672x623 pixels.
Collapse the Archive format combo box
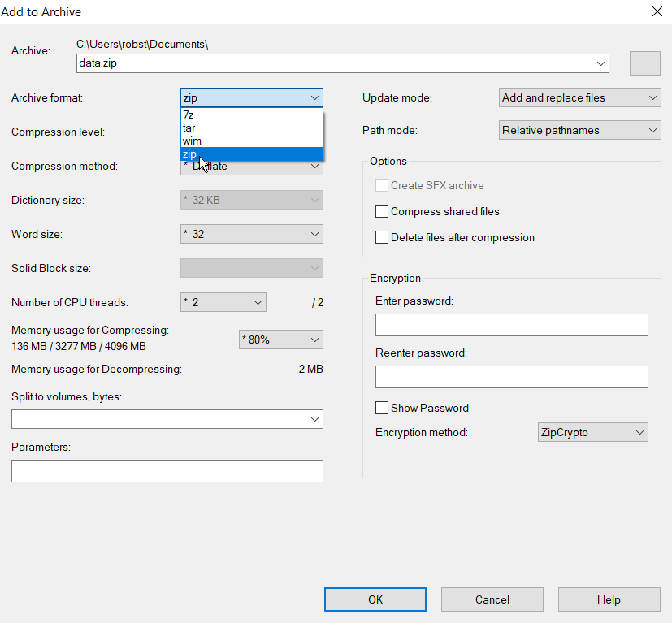coord(252,97)
